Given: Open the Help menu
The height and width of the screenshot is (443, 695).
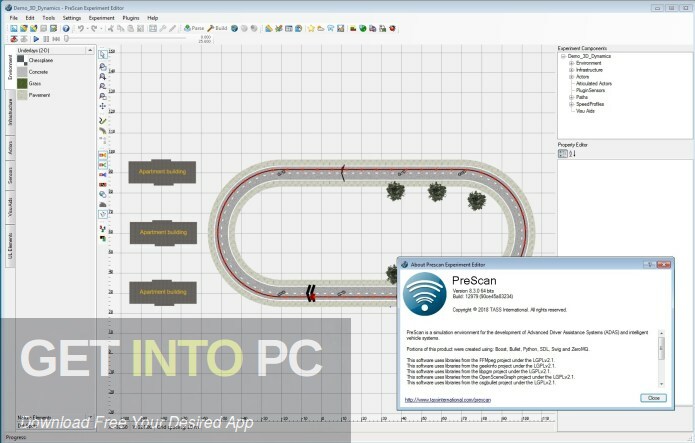Looking at the screenshot, I should click(x=152, y=18).
